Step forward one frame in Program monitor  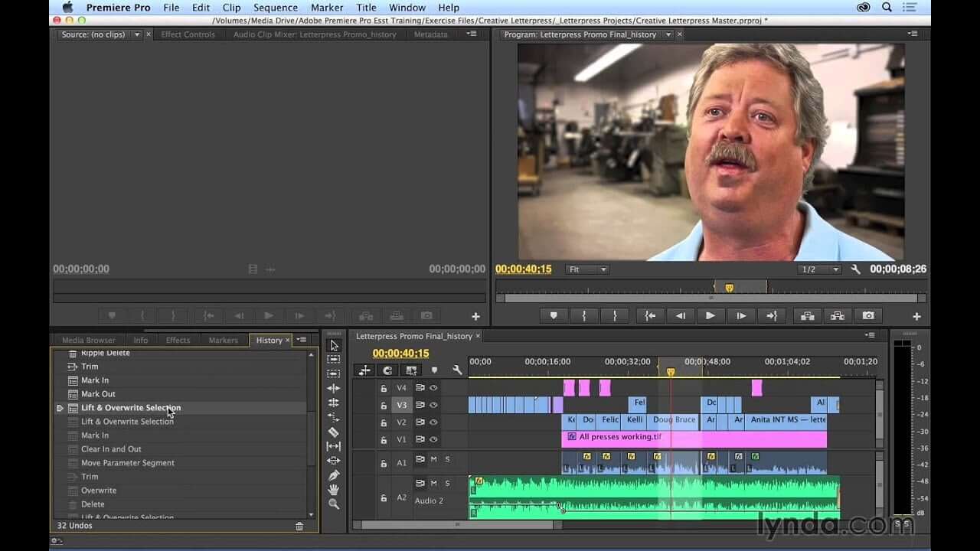coord(741,315)
